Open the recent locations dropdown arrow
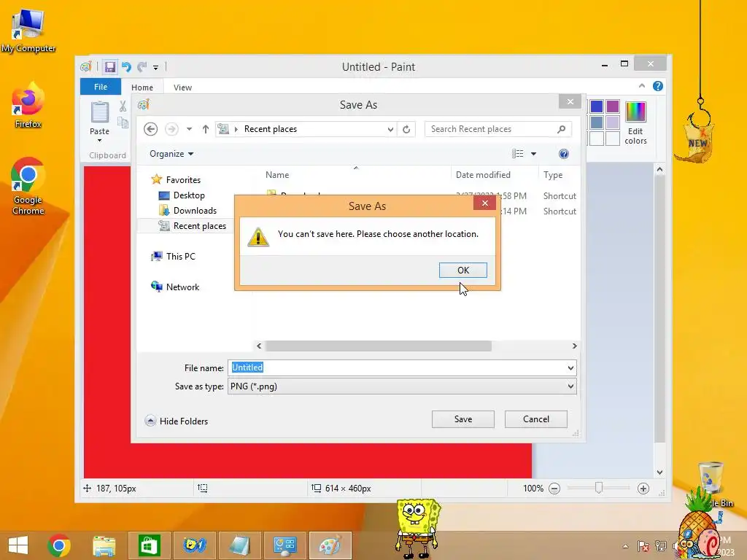 click(x=189, y=129)
